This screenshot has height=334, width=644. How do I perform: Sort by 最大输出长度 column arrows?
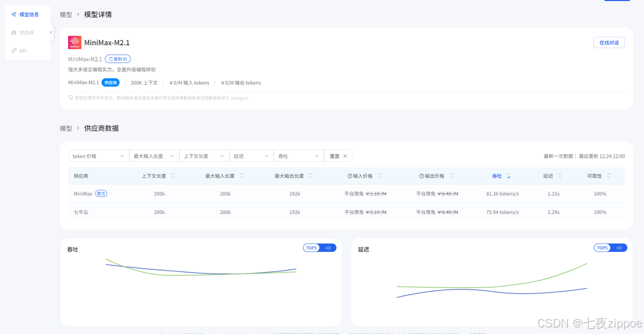coord(311,176)
